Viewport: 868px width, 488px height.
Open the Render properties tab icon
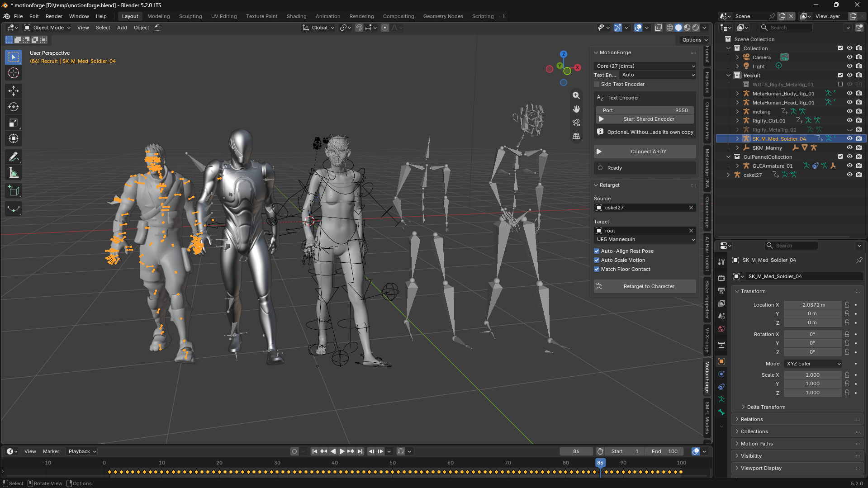[x=721, y=278]
